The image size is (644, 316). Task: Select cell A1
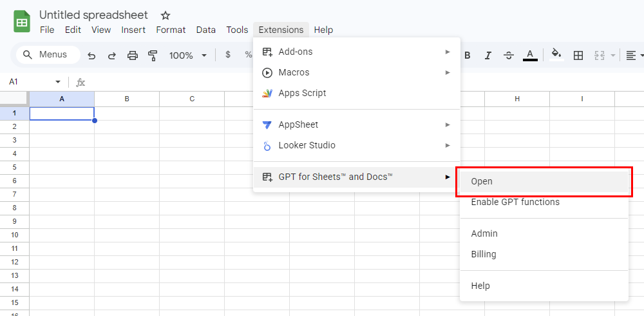tap(62, 114)
